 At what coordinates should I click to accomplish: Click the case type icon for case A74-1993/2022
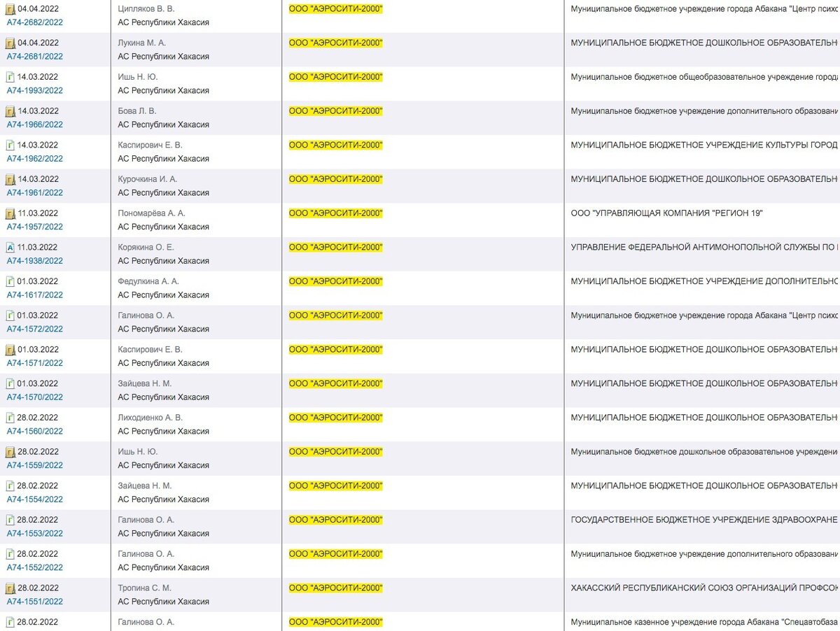click(x=10, y=78)
